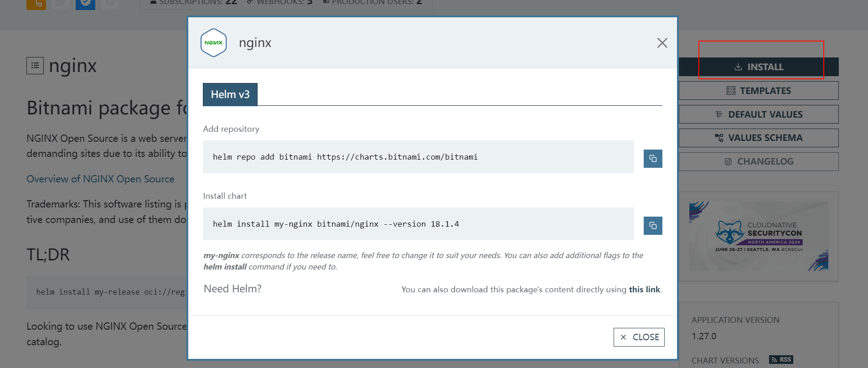Select the Helm v3 tab
The image size is (868, 368).
[x=230, y=94]
